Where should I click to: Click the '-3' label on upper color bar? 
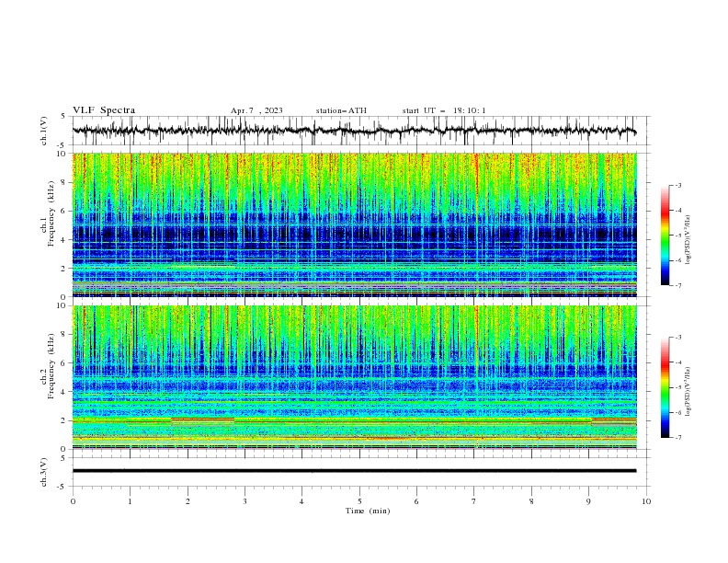point(677,185)
